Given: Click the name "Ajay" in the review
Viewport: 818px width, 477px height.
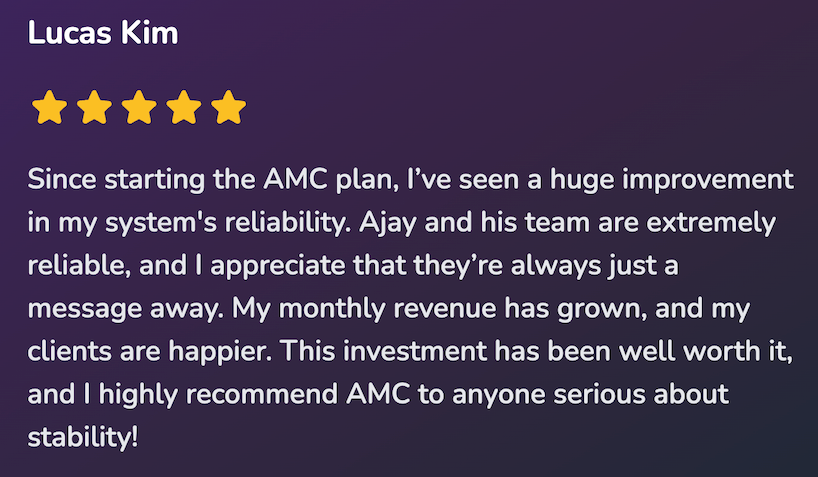Looking at the screenshot, I should [388, 223].
